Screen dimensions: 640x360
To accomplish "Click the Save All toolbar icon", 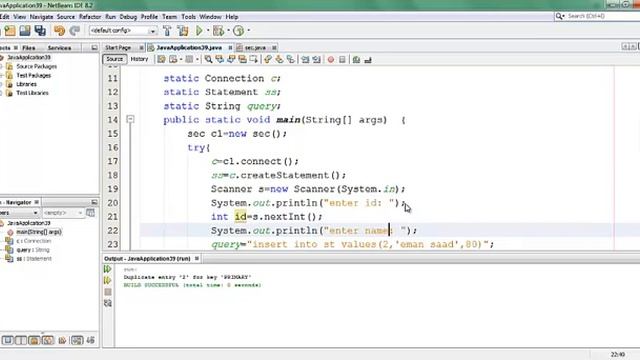I will (40, 31).
